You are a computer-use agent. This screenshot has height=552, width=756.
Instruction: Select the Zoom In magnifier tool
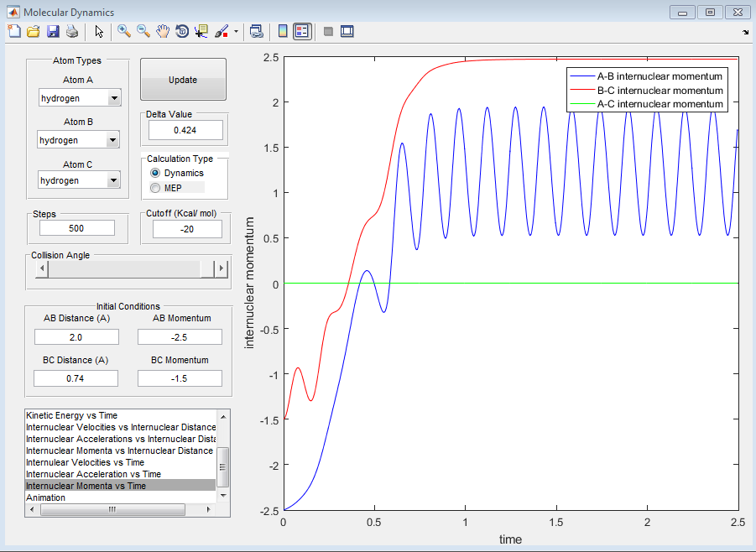(x=124, y=31)
